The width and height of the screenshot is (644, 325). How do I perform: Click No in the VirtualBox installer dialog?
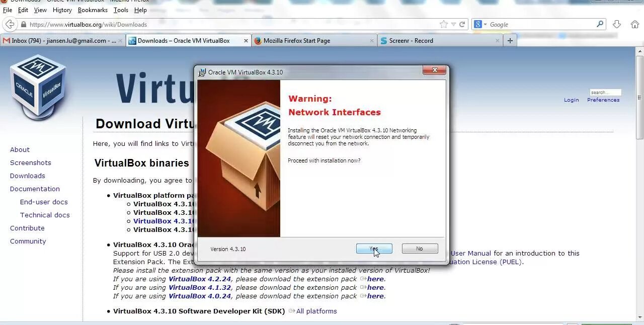[x=420, y=249]
